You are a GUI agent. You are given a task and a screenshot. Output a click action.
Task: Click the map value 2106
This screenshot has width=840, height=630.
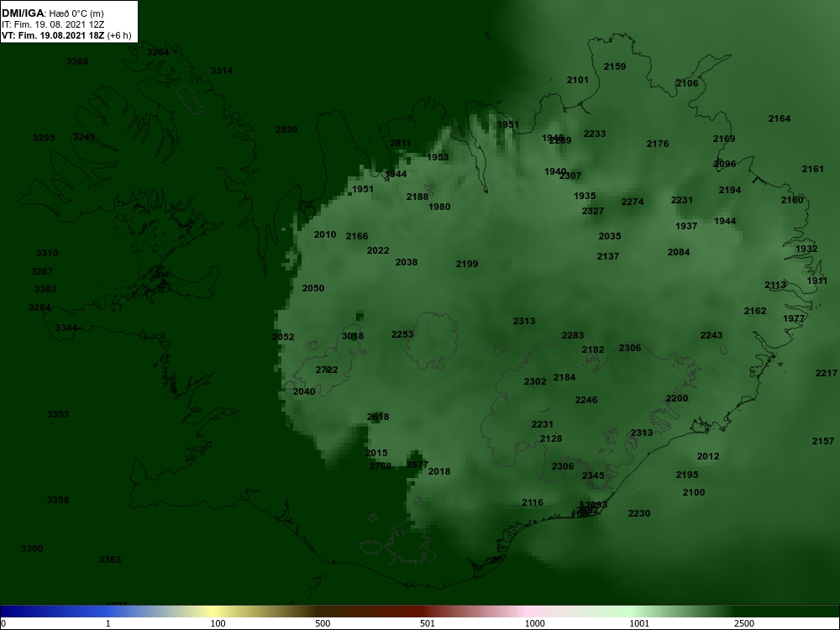(x=687, y=83)
